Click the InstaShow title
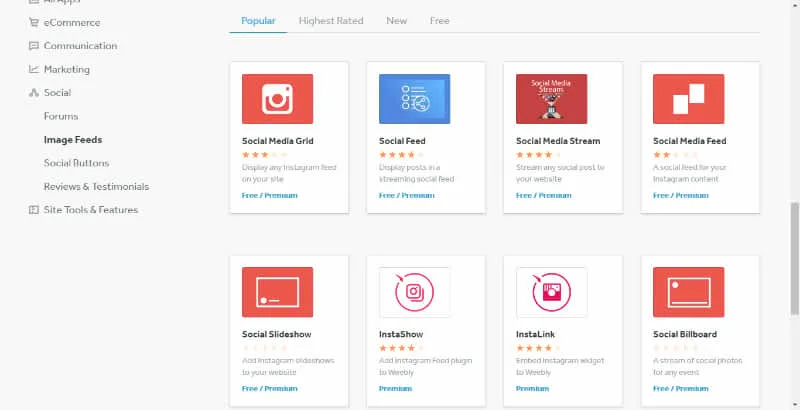The height and width of the screenshot is (410, 800). (401, 334)
